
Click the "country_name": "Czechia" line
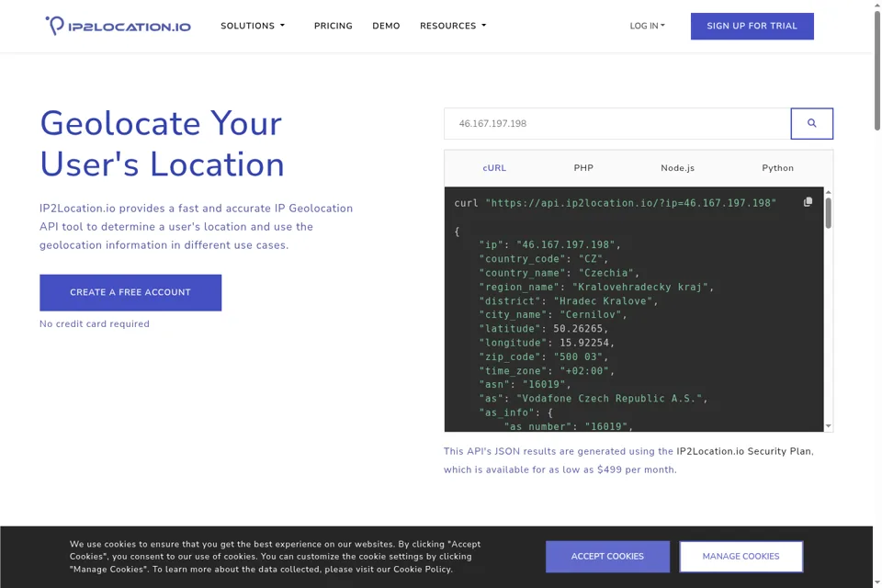point(560,273)
